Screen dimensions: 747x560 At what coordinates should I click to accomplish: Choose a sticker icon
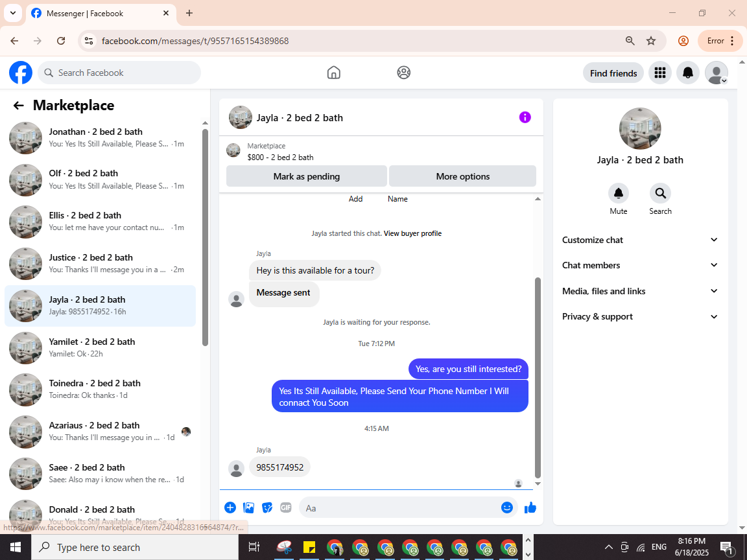(267, 507)
